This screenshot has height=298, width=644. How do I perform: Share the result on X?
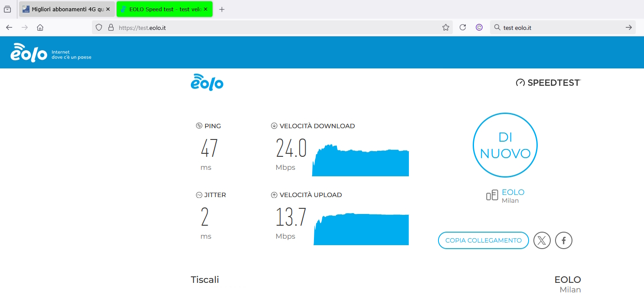click(542, 240)
